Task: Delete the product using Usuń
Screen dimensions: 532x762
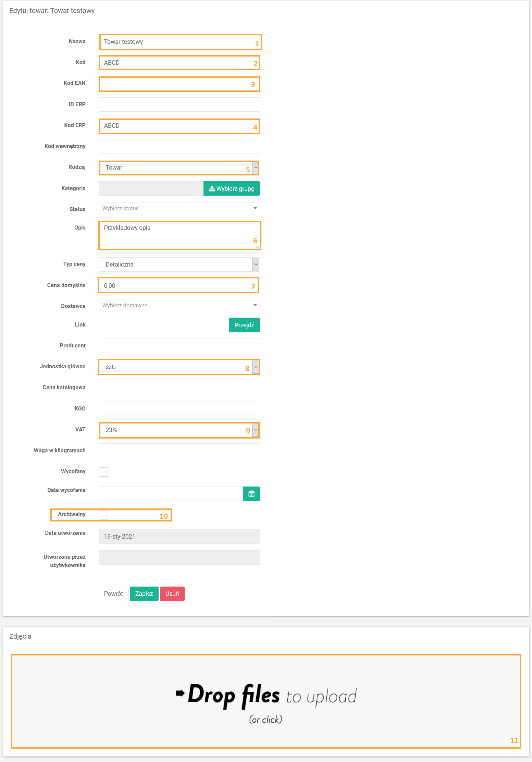Action: 172,594
